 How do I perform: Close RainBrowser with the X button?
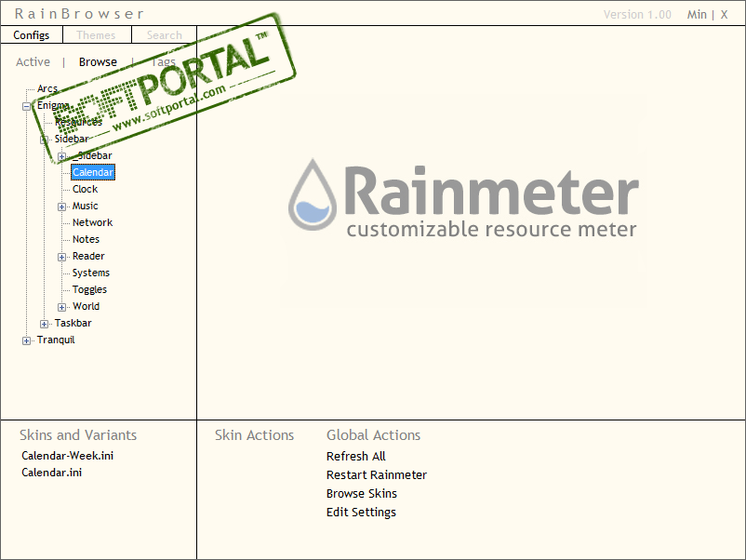724,15
